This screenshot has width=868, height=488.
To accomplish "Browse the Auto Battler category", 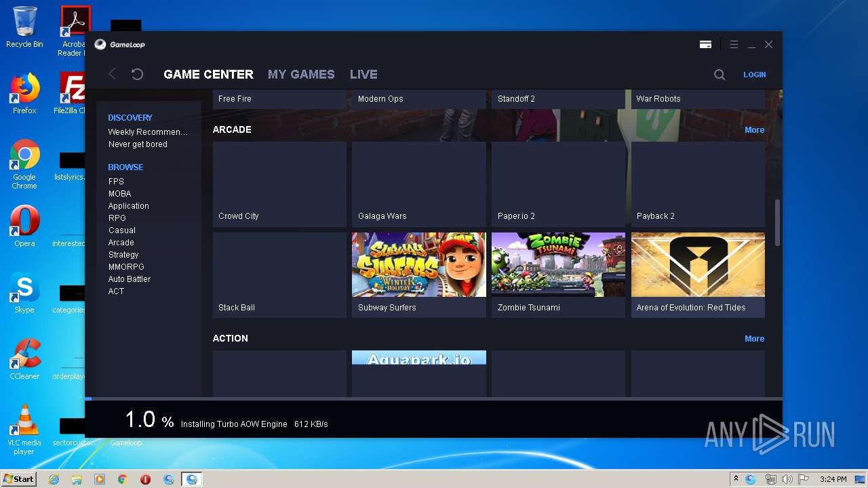I will tap(129, 279).
